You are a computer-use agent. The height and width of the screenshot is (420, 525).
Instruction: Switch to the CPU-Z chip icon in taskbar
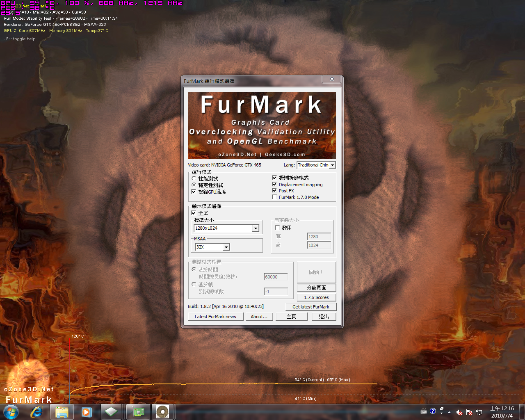tap(111, 412)
